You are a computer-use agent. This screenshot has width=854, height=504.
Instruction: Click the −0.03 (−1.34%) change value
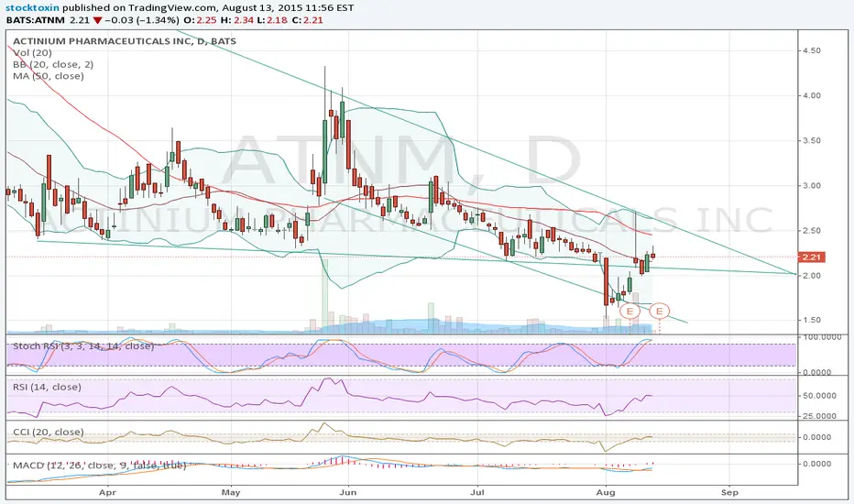(141, 20)
